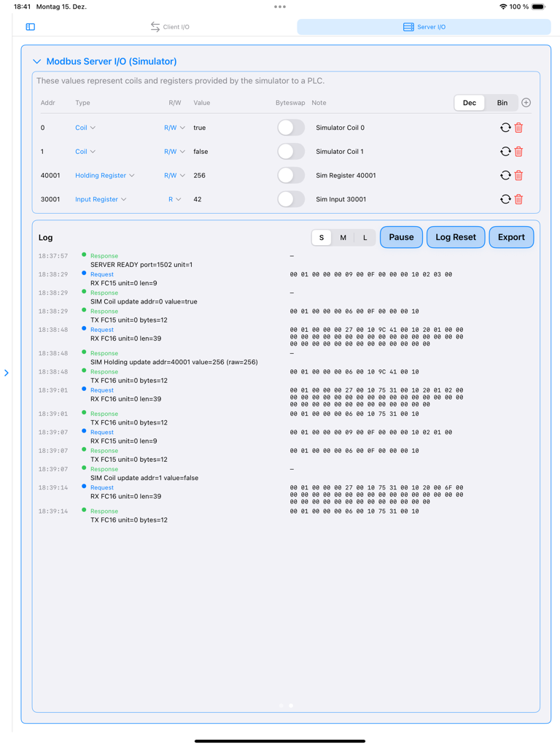This screenshot has width=560, height=747.
Task: Toggle the sidebar panel icon
Action: pos(31,27)
